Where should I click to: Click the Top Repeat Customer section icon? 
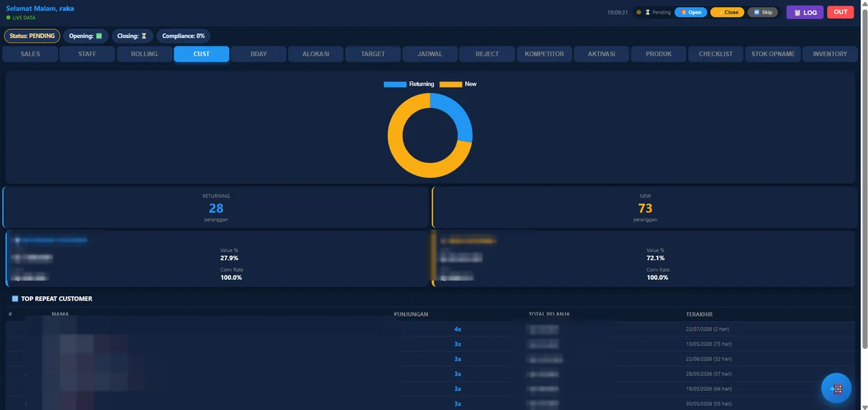[15, 299]
